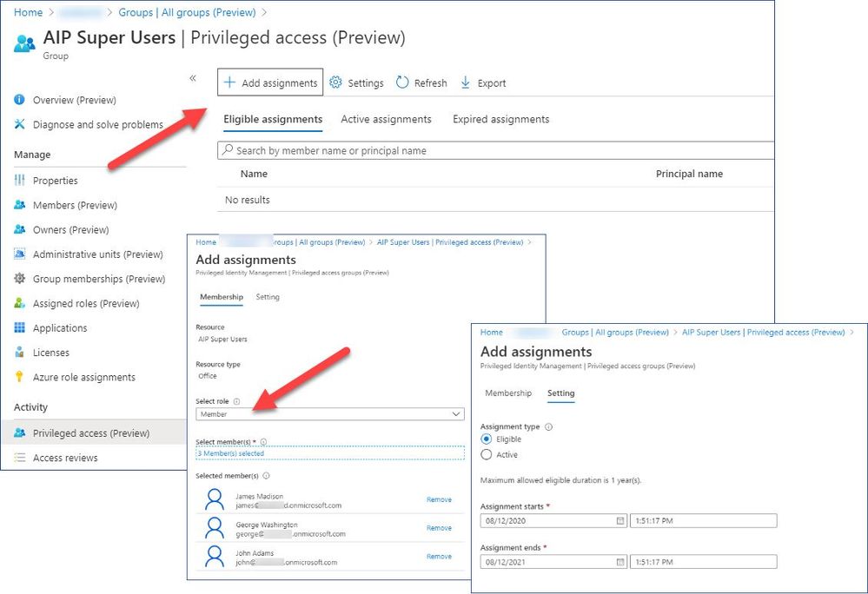The height and width of the screenshot is (594, 868).
Task: Click George Washington user avatar
Action: pos(215,528)
